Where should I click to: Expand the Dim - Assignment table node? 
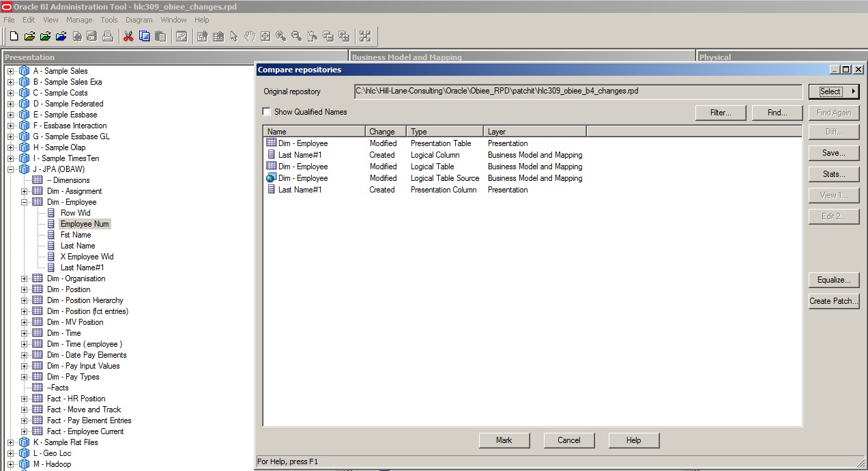tap(24, 191)
